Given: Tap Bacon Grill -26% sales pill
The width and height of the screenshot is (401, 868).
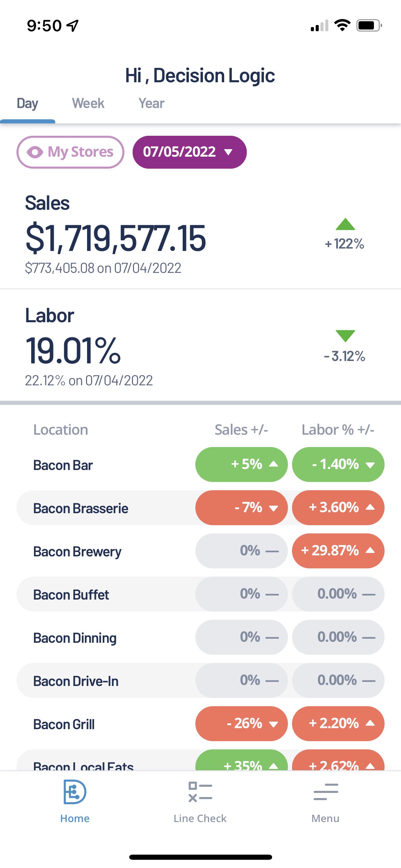Looking at the screenshot, I should (x=241, y=724).
